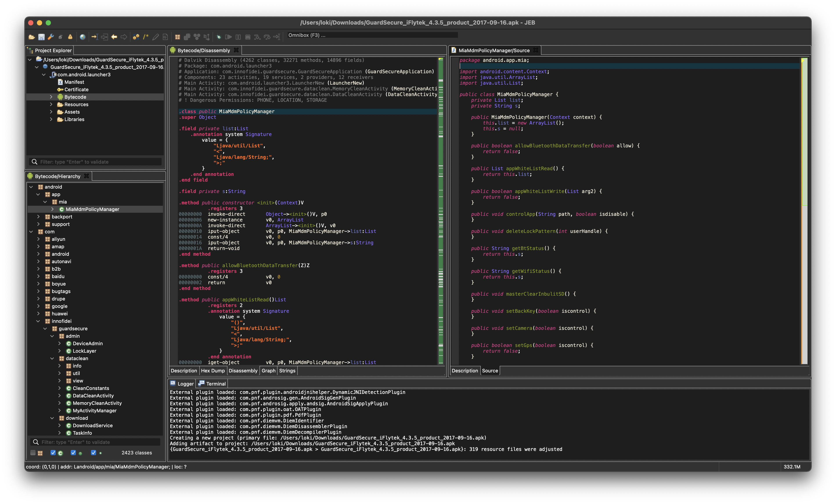Select the Manifest item in Project Explorer
This screenshot has width=836, height=504.
(74, 82)
